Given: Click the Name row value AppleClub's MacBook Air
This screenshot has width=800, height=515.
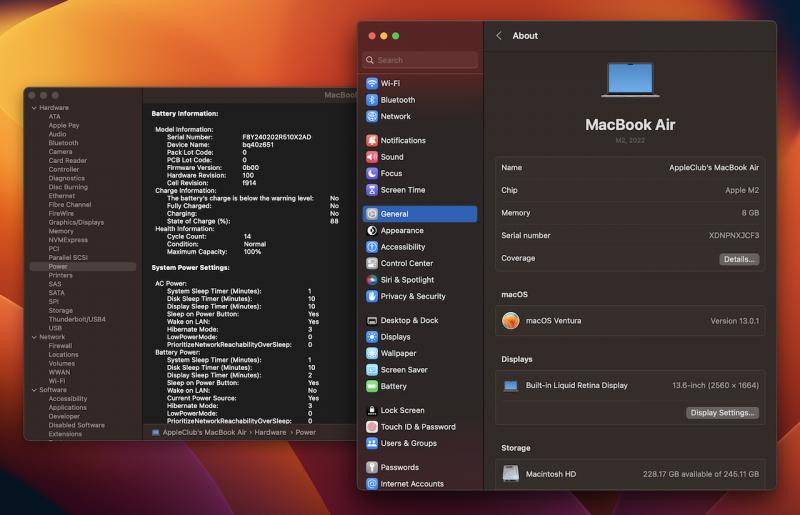Looking at the screenshot, I should 714,167.
